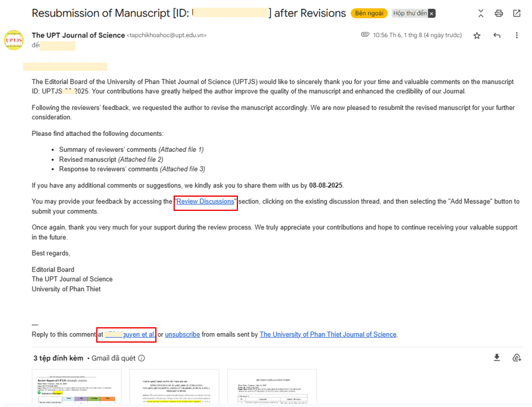Click the unsubscribe link
532x407 pixels.
pos(182,334)
